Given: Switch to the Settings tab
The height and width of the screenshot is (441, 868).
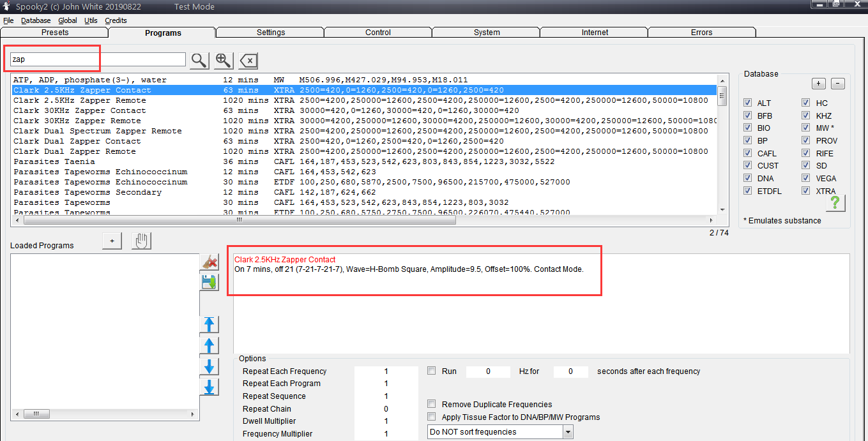Looking at the screenshot, I should point(270,33).
